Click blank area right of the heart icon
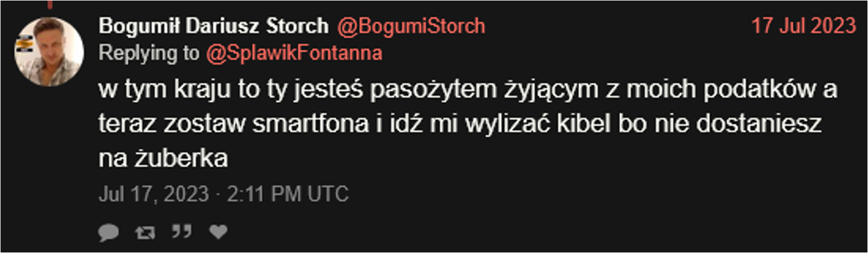The image size is (868, 253). click(497, 232)
